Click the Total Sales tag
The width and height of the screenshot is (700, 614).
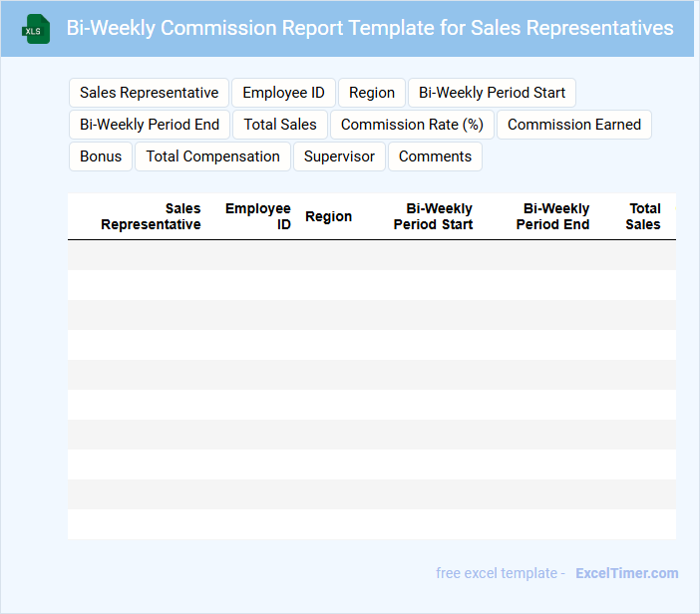click(280, 125)
